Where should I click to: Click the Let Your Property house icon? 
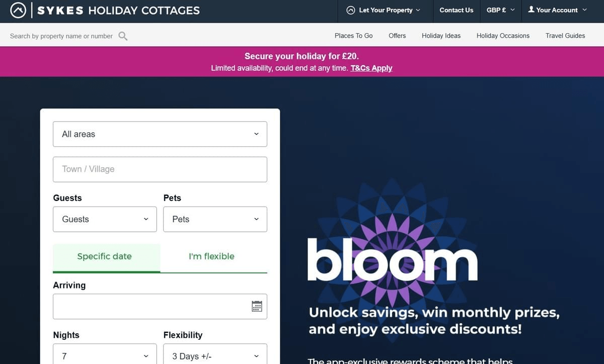351,10
